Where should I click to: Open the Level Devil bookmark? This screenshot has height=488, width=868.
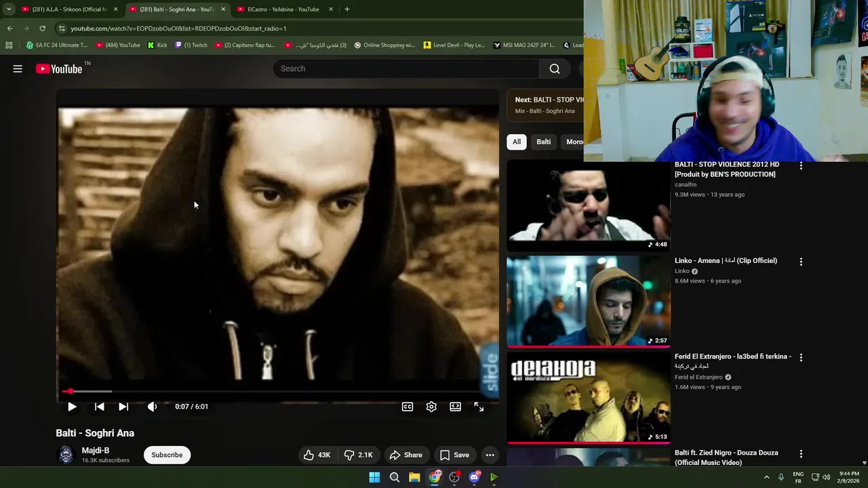(454, 45)
